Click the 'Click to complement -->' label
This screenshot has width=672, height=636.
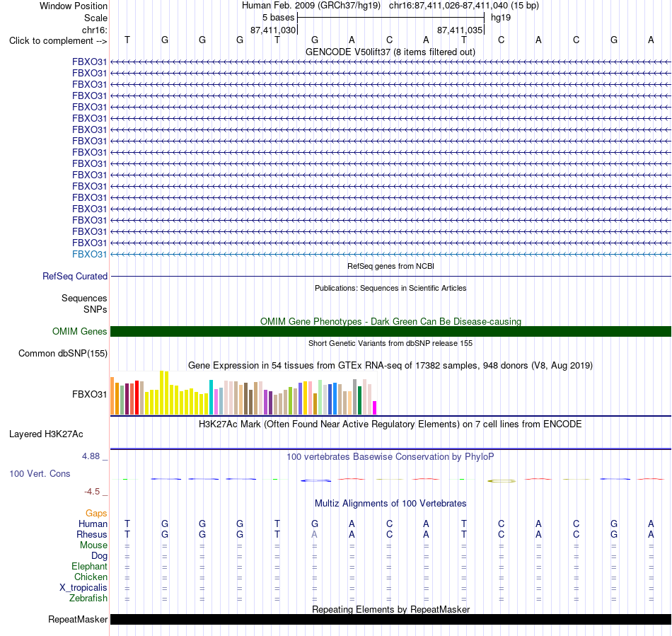(x=58, y=41)
